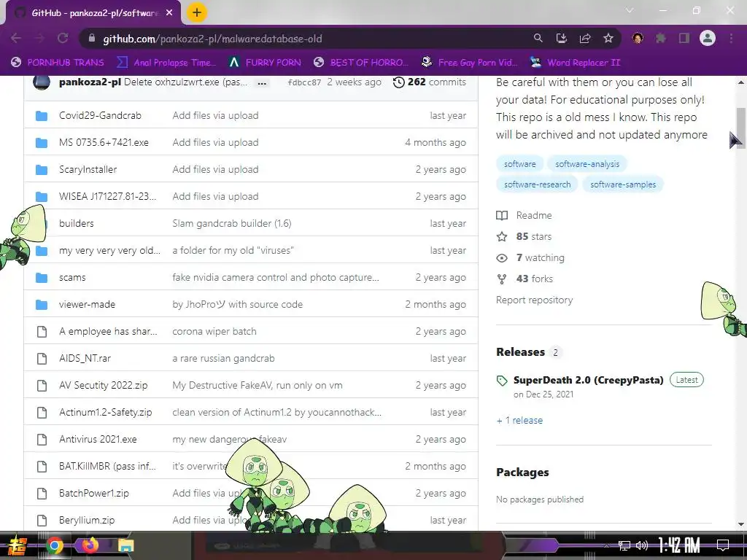The height and width of the screenshot is (560, 747).
Task: Click the scams folder icon
Action: (x=42, y=278)
